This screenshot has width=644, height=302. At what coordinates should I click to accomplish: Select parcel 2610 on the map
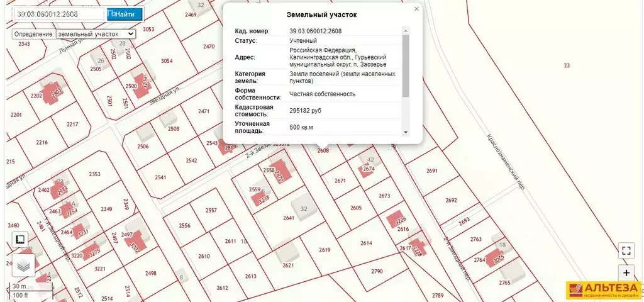(204, 257)
